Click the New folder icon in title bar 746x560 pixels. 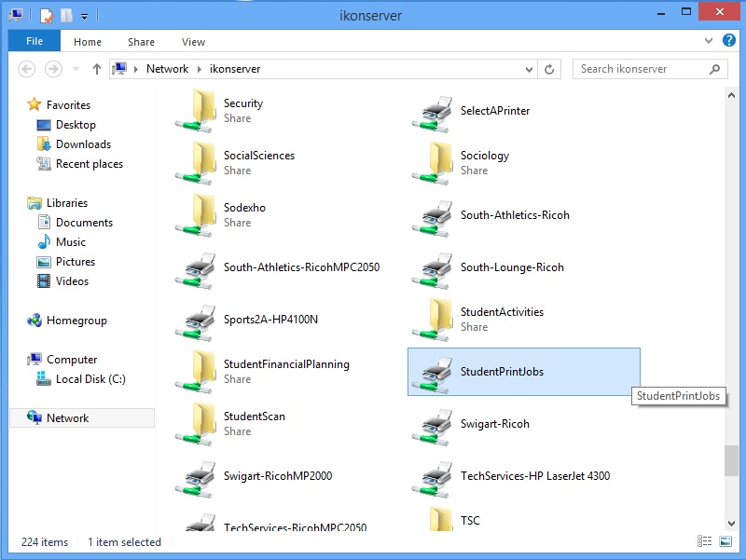tap(66, 15)
